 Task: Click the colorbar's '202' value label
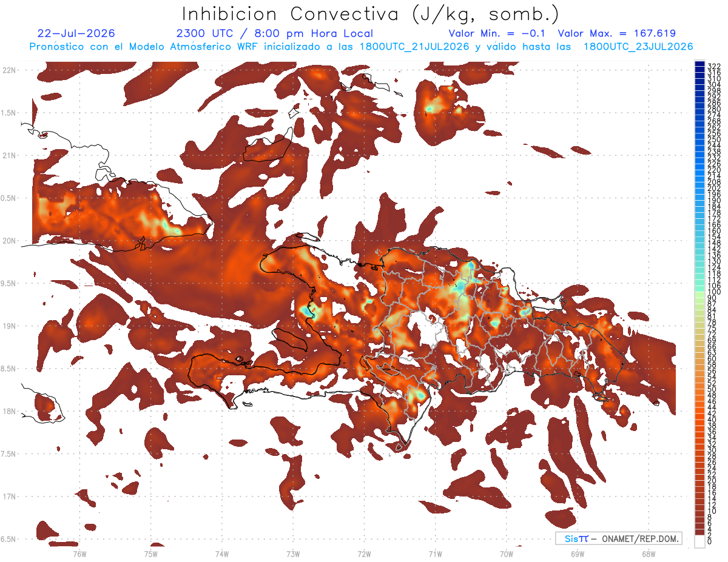[714, 188]
